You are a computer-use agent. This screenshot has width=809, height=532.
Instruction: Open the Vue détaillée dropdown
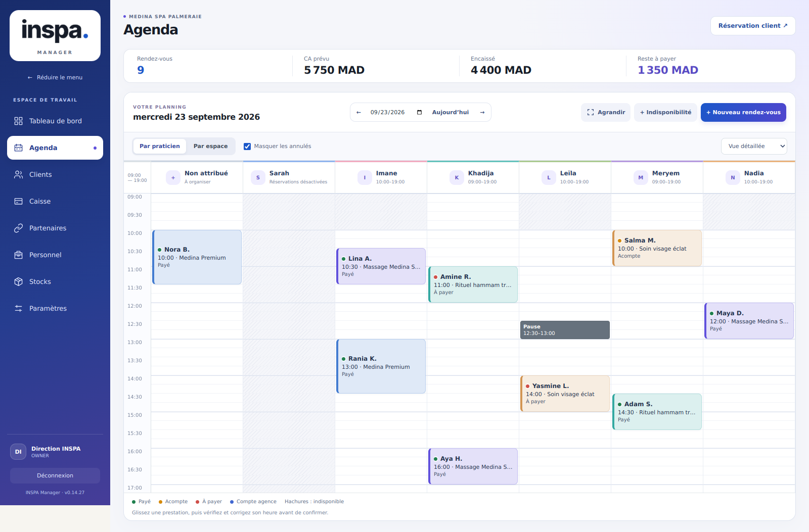click(x=754, y=146)
